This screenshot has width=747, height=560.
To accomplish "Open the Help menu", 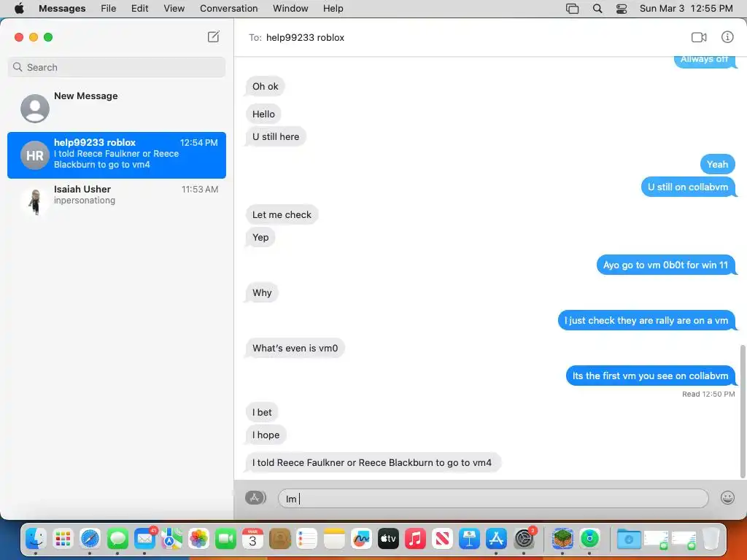I will (333, 8).
